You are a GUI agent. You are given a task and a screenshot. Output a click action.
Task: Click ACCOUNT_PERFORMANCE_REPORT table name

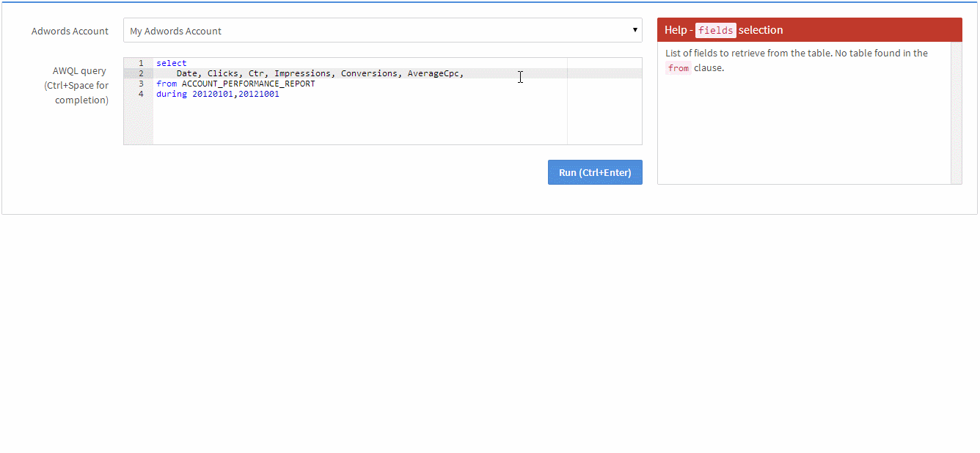tap(248, 84)
